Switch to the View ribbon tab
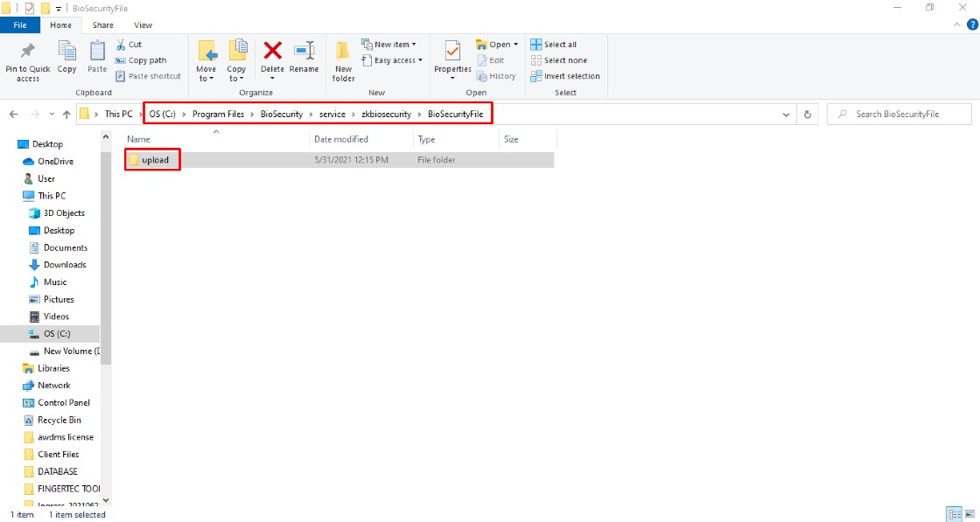This screenshot has height=522, width=980. [x=143, y=25]
